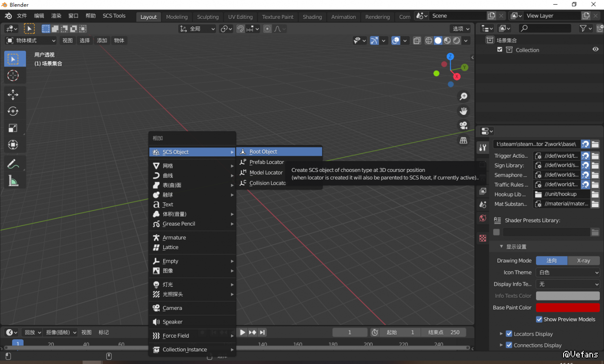Open the SCS Tools menu
This screenshot has width=604, height=364.
(114, 16)
